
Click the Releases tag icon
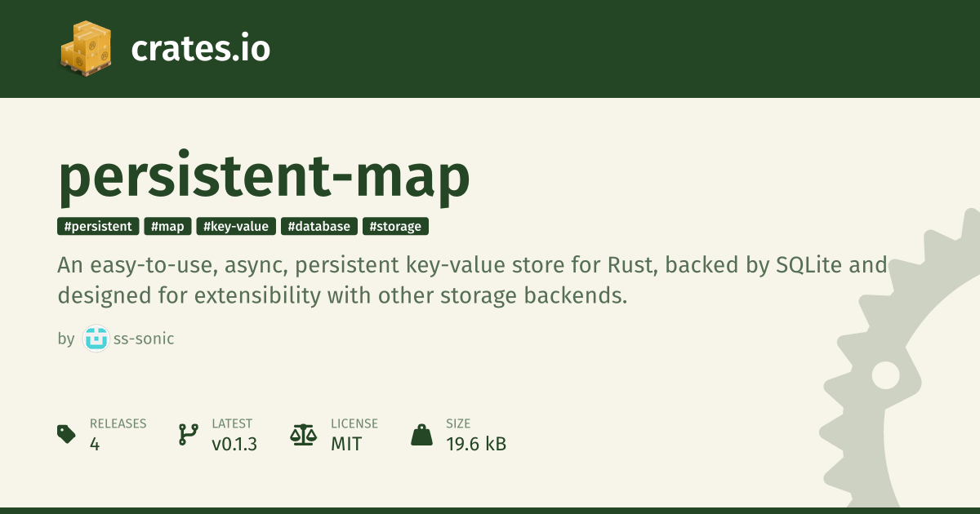pos(67,434)
